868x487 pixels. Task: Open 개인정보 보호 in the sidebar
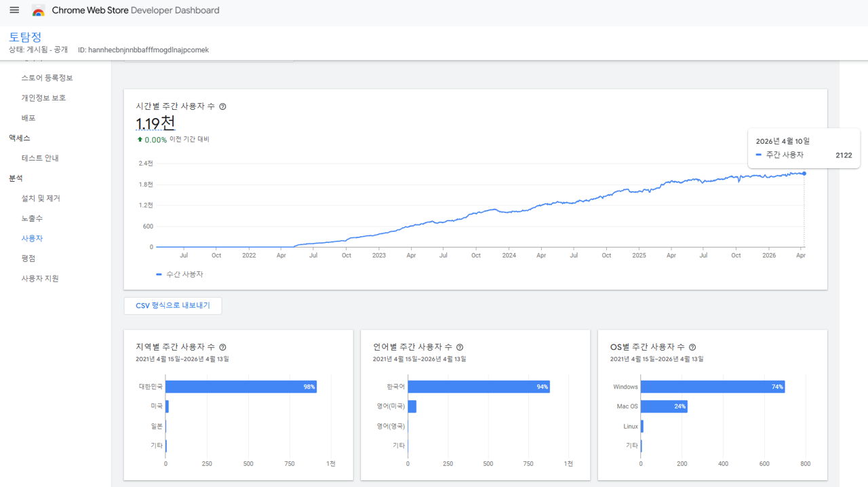pos(43,98)
